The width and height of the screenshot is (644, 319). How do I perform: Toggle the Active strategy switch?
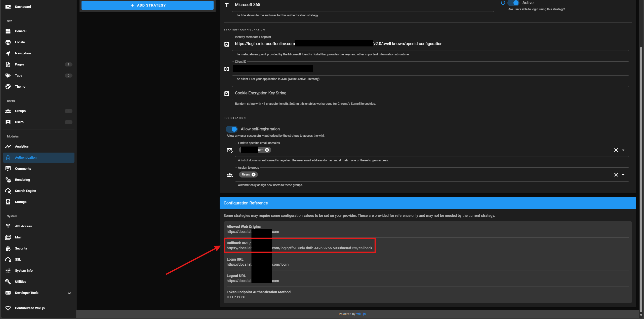(513, 3)
